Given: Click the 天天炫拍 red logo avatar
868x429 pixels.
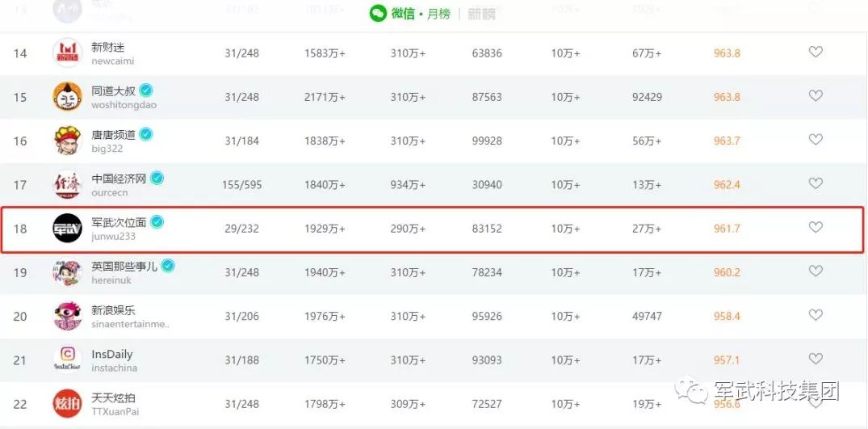Looking at the screenshot, I should coord(67,403).
